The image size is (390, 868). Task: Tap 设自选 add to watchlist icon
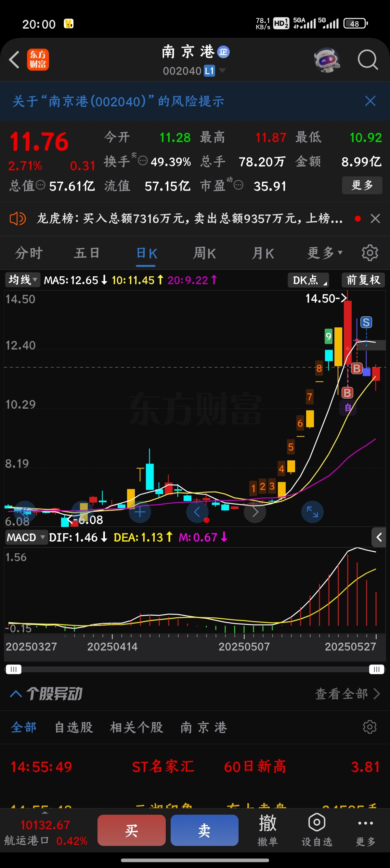tap(317, 830)
